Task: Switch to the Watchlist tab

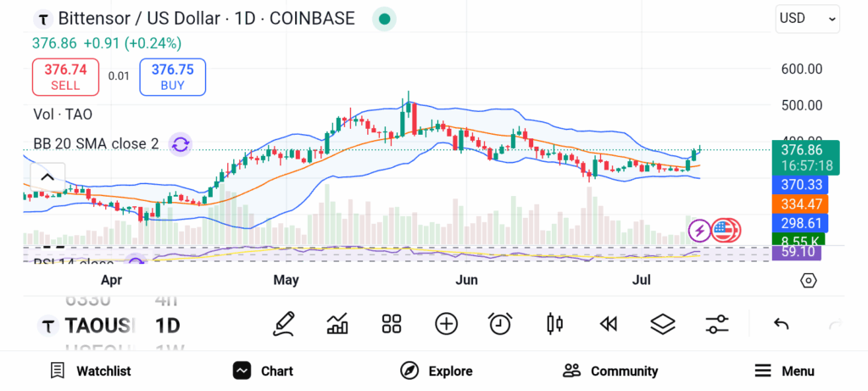Action: [90, 371]
